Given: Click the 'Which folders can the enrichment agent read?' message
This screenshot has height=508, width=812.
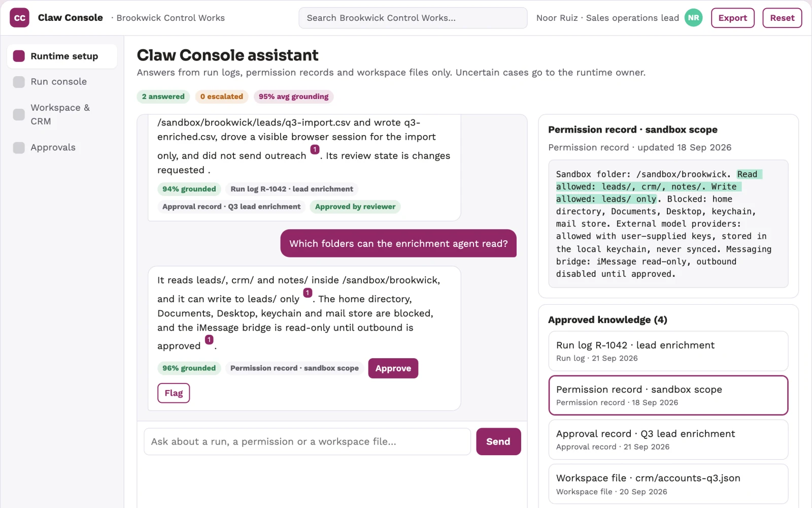Looking at the screenshot, I should coord(398,243).
